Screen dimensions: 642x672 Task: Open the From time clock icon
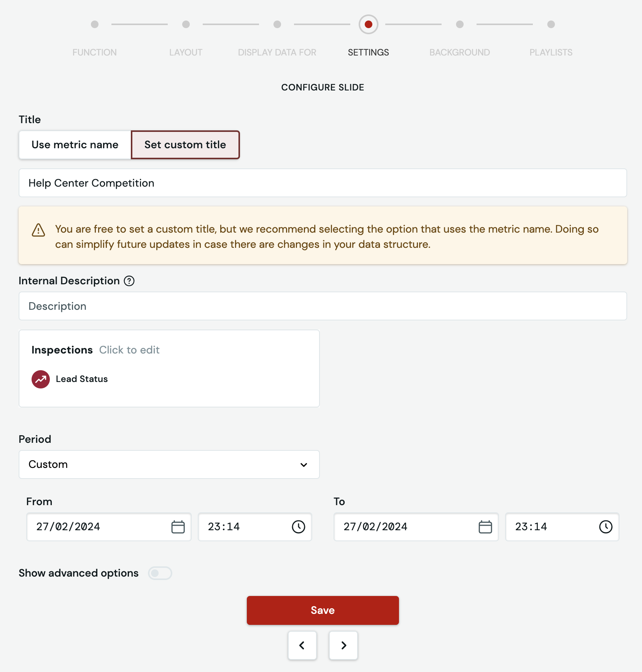point(299,527)
